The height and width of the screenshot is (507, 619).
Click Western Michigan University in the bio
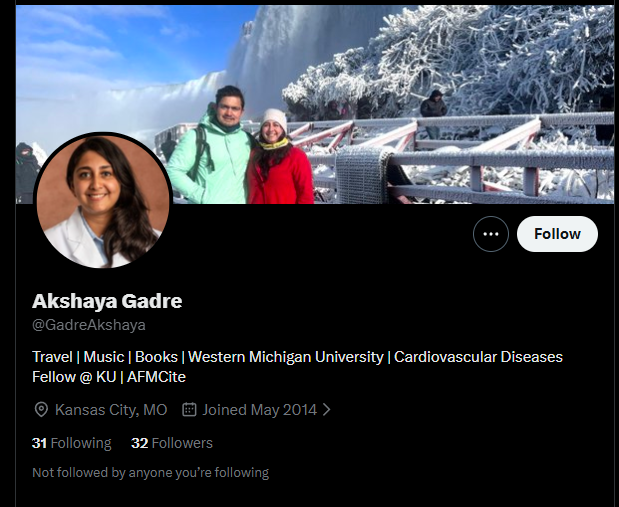286,357
